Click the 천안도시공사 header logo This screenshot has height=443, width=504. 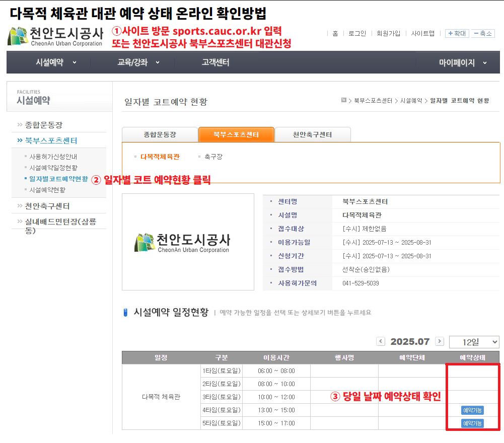pos(55,36)
